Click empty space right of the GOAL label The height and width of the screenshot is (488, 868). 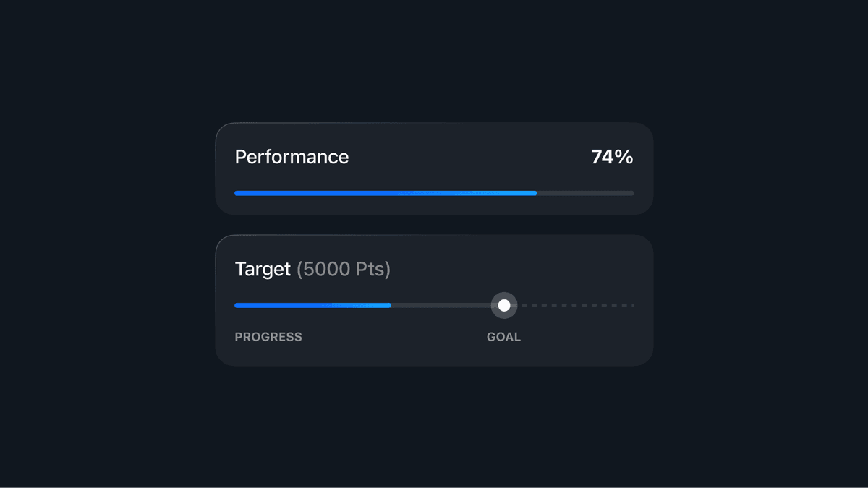click(579, 337)
